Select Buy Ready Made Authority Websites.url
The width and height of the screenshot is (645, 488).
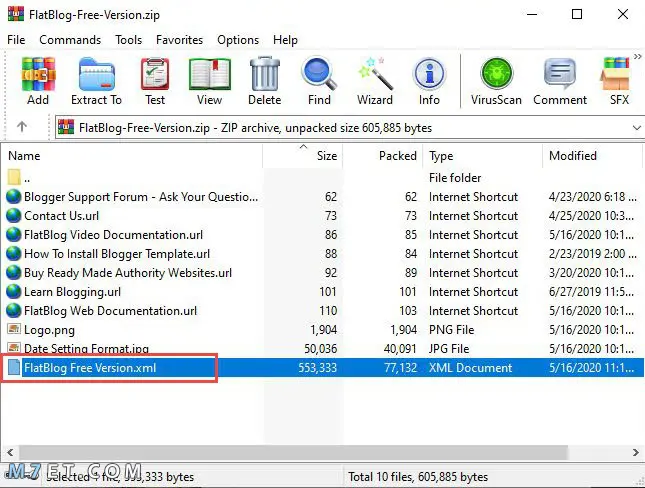coord(322,272)
